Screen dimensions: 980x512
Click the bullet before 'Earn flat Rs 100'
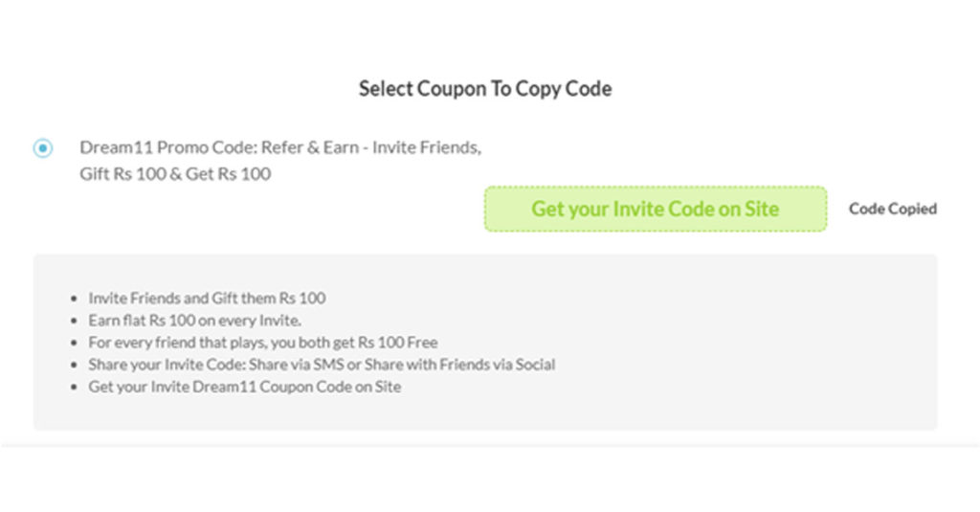(x=75, y=321)
